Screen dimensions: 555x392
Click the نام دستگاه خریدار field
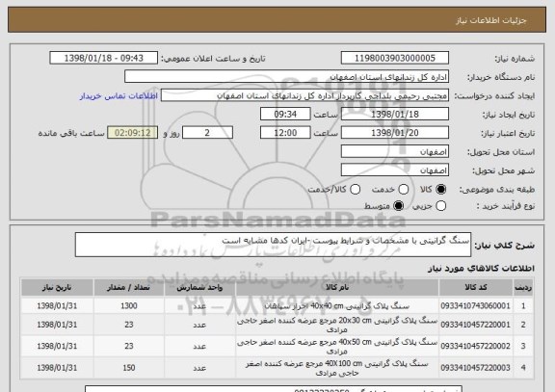[x=287, y=77]
